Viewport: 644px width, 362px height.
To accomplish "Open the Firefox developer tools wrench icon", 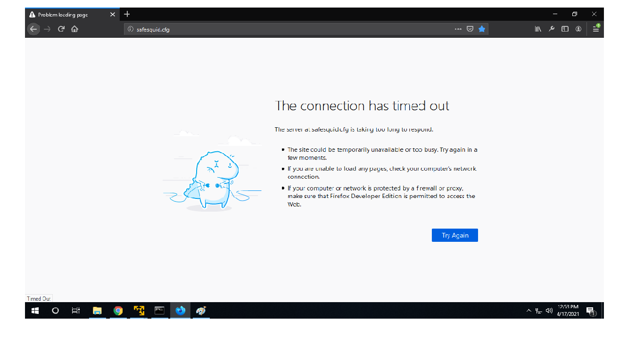I will tap(552, 29).
